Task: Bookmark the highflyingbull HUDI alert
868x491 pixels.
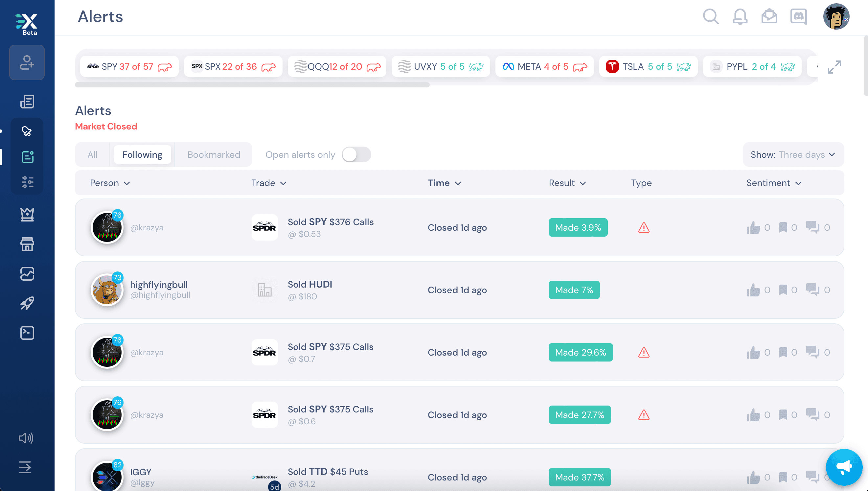Action: pos(783,290)
